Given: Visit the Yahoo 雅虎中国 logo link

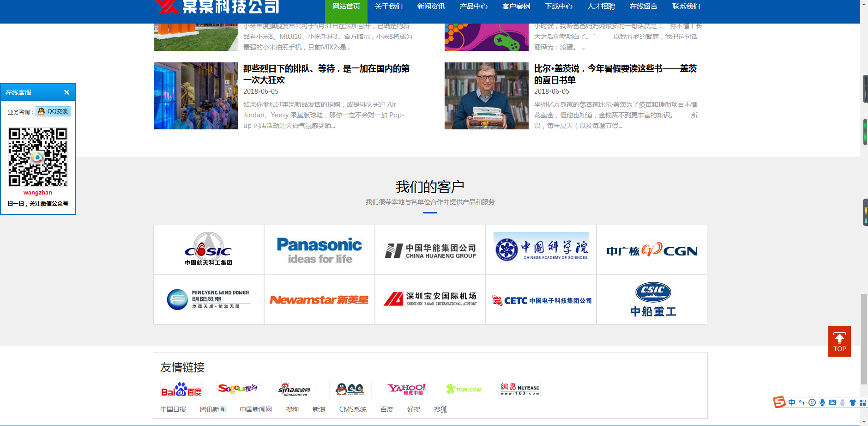Looking at the screenshot, I should tap(407, 389).
